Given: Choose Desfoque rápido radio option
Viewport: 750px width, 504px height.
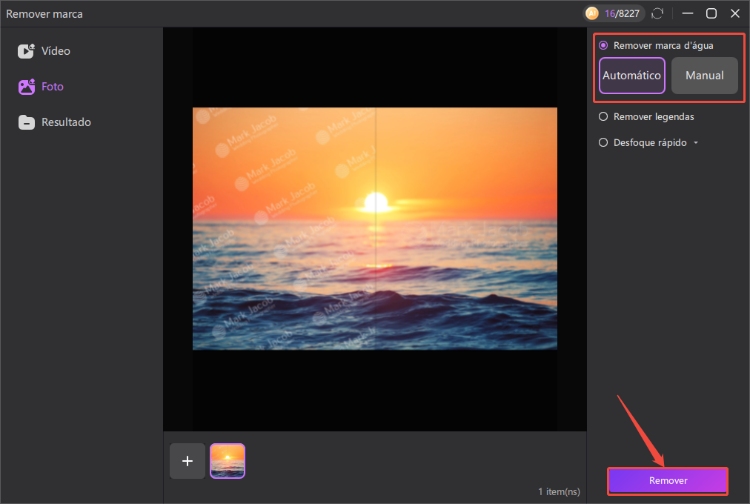Looking at the screenshot, I should [x=603, y=143].
